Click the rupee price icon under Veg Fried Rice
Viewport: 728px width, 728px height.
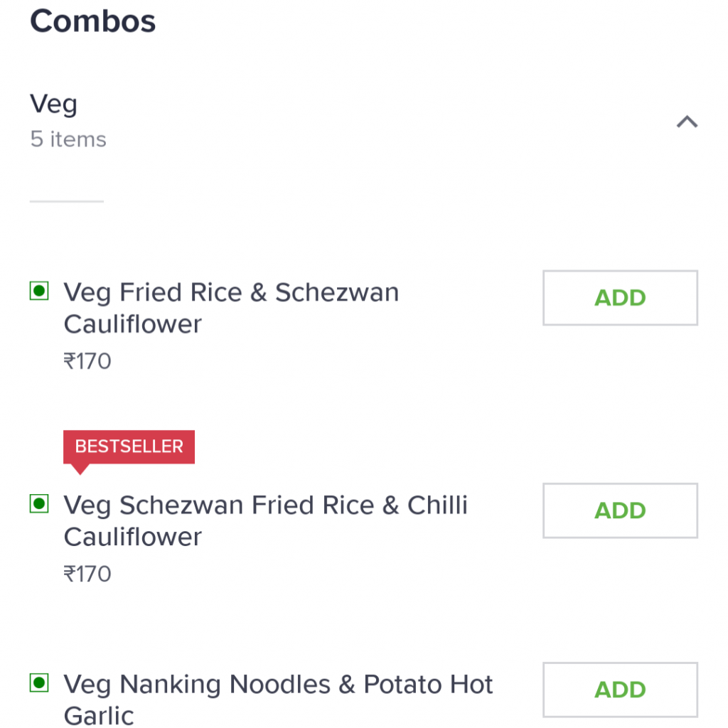pyautogui.click(x=71, y=361)
